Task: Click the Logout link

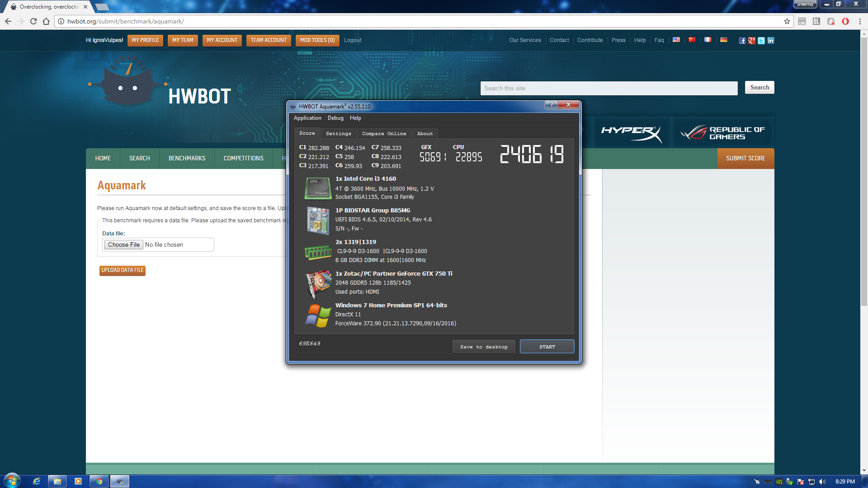Action: tap(353, 40)
